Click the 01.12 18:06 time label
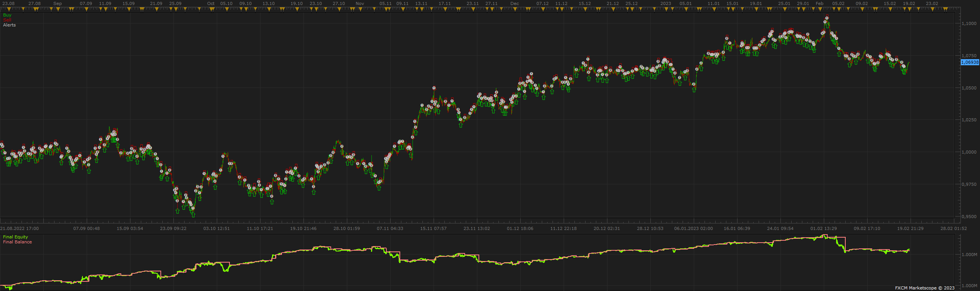The image size is (980, 291). 520,228
